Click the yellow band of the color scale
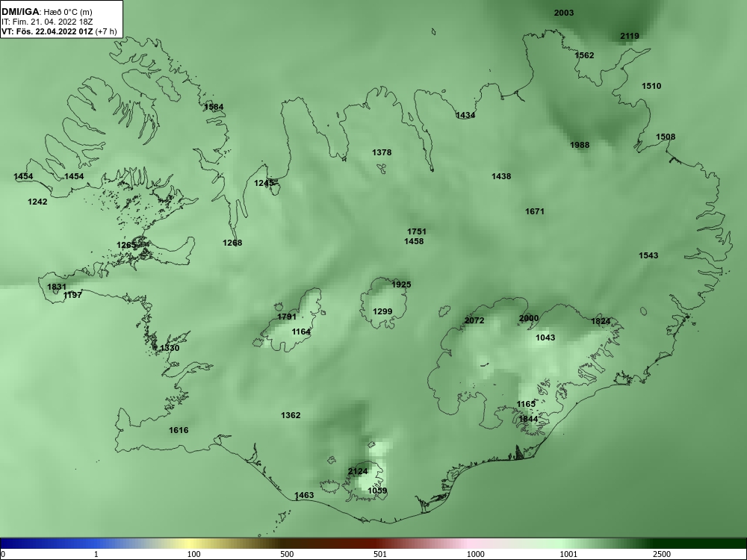Image resolution: width=747 pixels, height=560 pixels. click(x=190, y=544)
